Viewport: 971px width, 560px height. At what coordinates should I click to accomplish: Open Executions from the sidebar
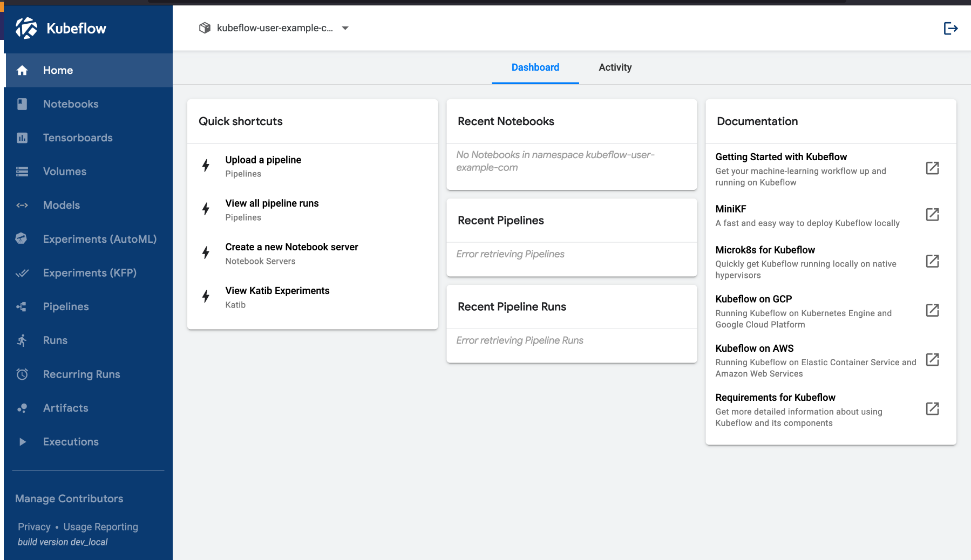[x=89, y=442]
